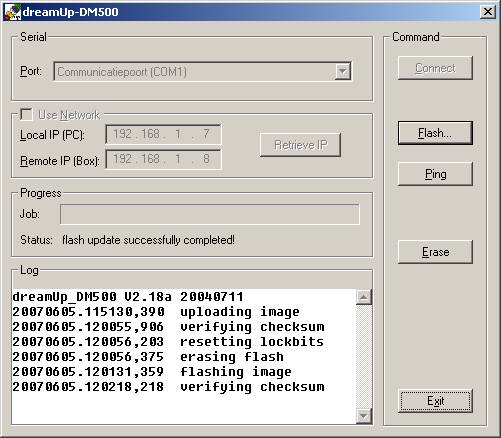Viewport: 501px width, 438px height.
Task: Select the Communicatiepoort (COM1) combo box
Action: [x=202, y=71]
